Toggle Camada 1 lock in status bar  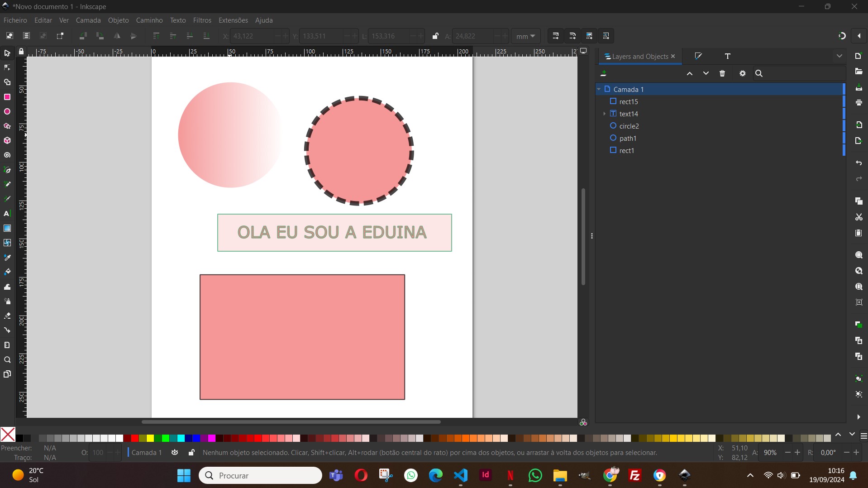click(191, 452)
